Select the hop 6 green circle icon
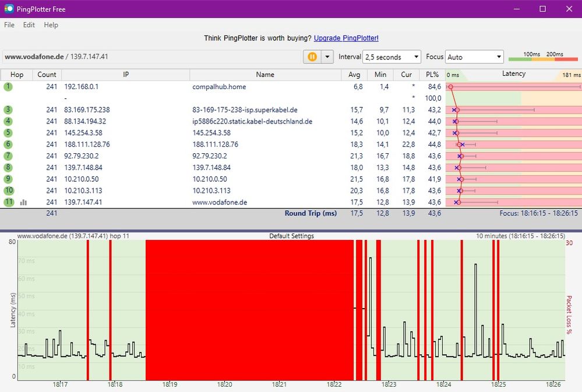 8,144
